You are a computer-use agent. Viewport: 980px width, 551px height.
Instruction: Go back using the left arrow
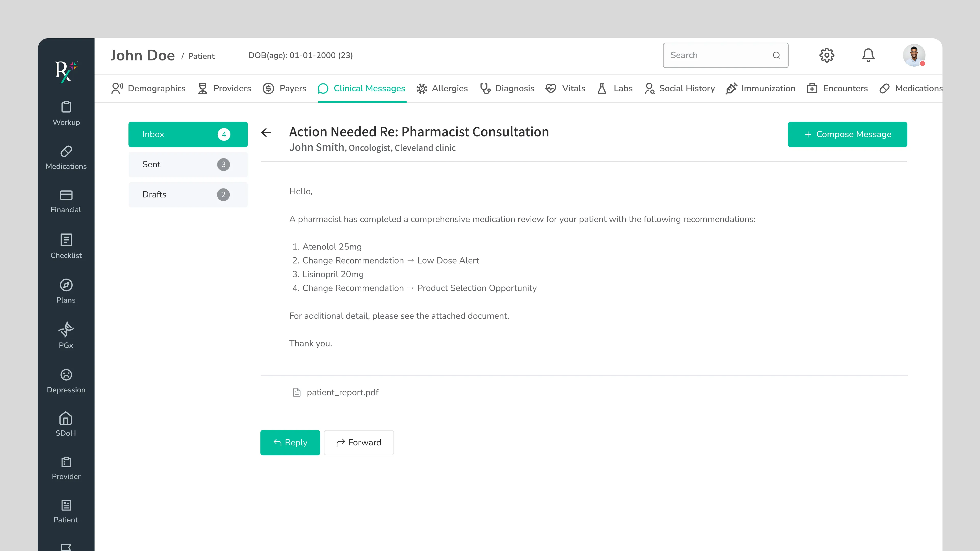pos(266,132)
